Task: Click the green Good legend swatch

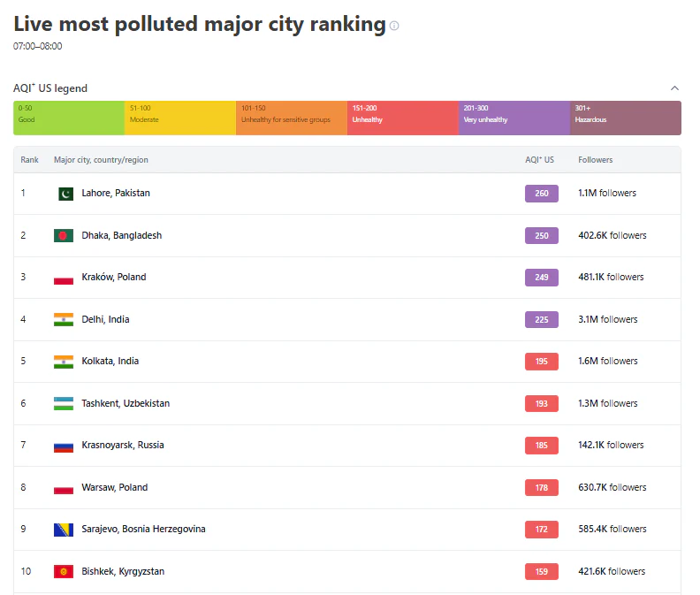Action: pos(69,118)
